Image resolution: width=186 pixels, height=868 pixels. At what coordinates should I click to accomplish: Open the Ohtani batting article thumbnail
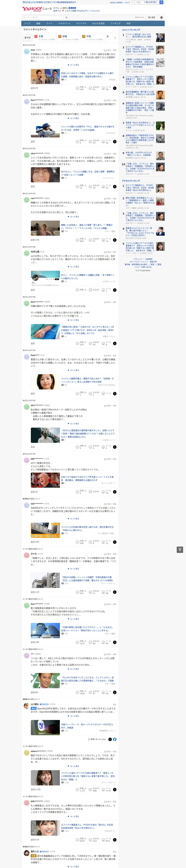coord(45,130)
